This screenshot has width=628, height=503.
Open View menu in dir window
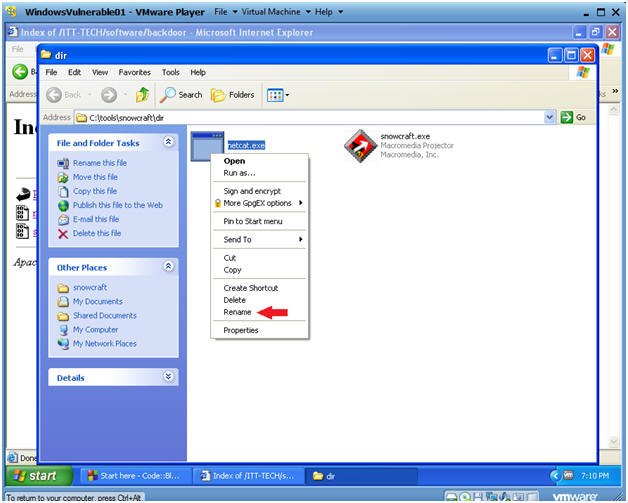100,72
